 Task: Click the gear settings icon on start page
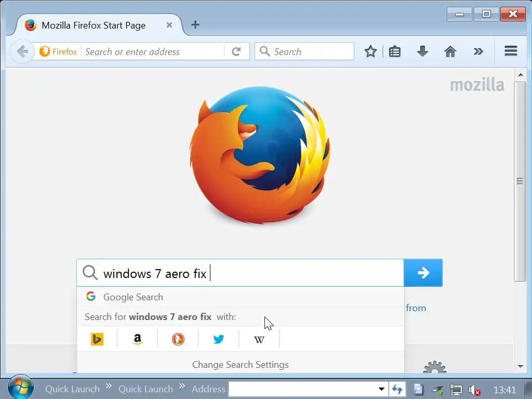tap(435, 367)
